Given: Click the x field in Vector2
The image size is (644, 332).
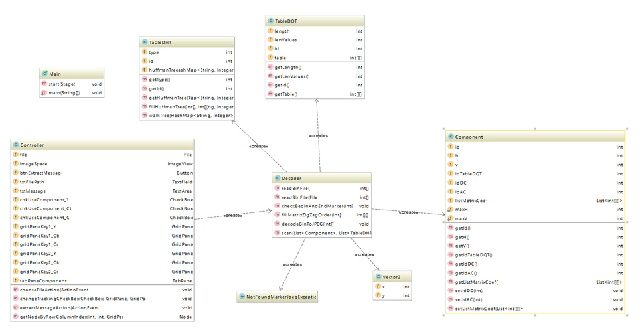Looking at the screenshot, I should (392, 287).
